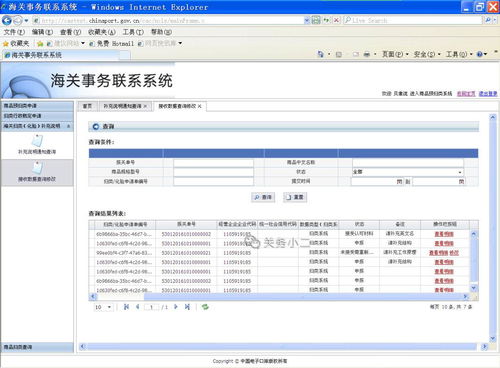Open the Favorites star button 收藏夹
The width and height of the screenshot is (500, 368).
point(16,43)
